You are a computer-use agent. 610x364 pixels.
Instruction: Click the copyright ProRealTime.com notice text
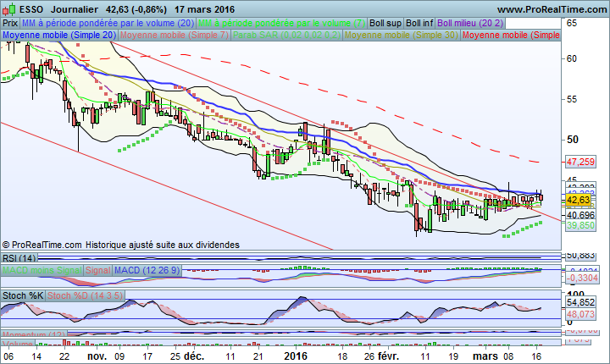coord(121,245)
